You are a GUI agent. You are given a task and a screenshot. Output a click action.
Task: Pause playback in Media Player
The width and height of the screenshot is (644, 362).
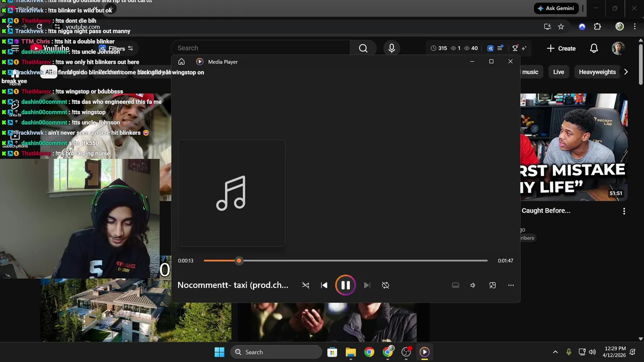pyautogui.click(x=345, y=285)
